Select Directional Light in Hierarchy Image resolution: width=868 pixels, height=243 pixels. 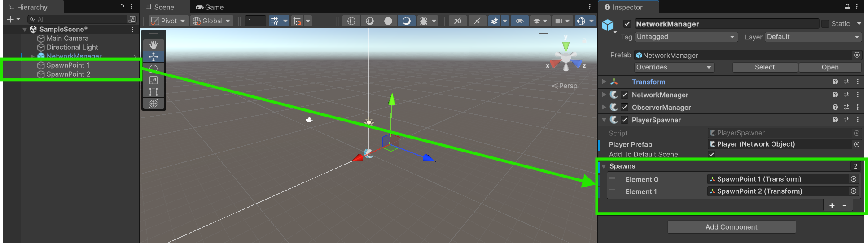[72, 48]
